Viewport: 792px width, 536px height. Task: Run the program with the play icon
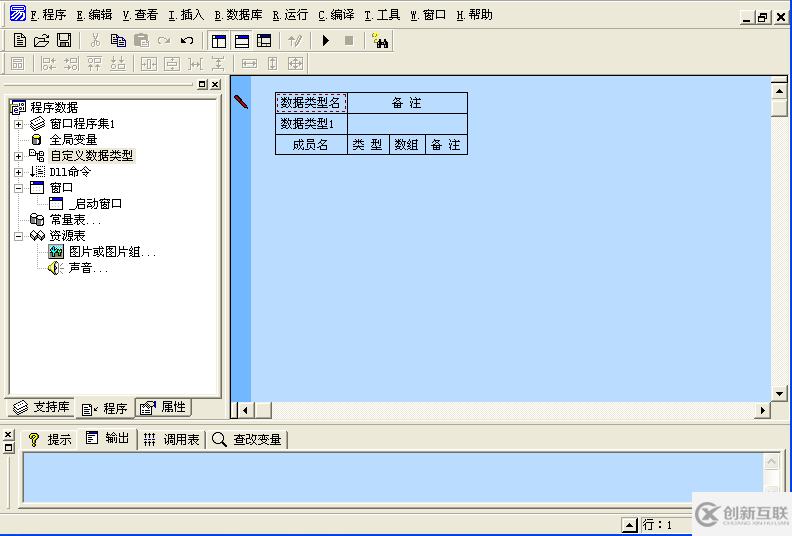pos(326,40)
